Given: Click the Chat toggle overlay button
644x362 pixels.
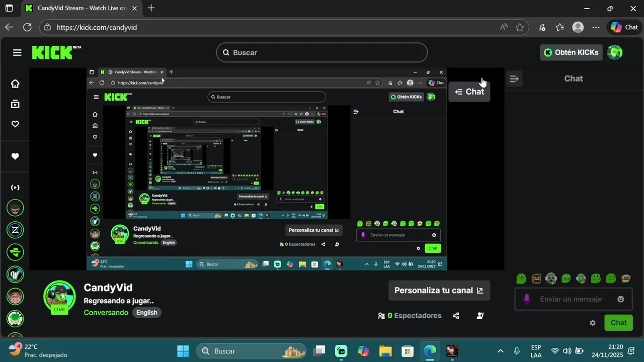Looking at the screenshot, I should 469,92.
